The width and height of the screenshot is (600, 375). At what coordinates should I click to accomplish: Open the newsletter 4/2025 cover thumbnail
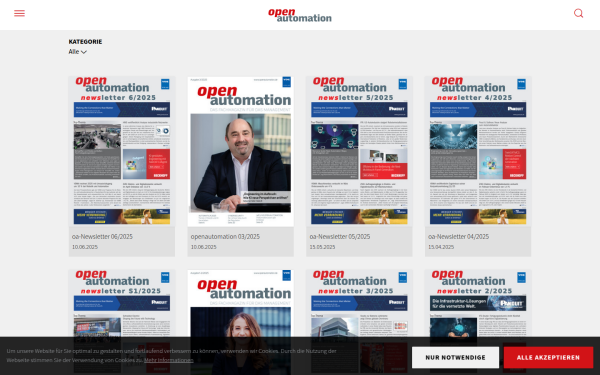click(x=478, y=151)
